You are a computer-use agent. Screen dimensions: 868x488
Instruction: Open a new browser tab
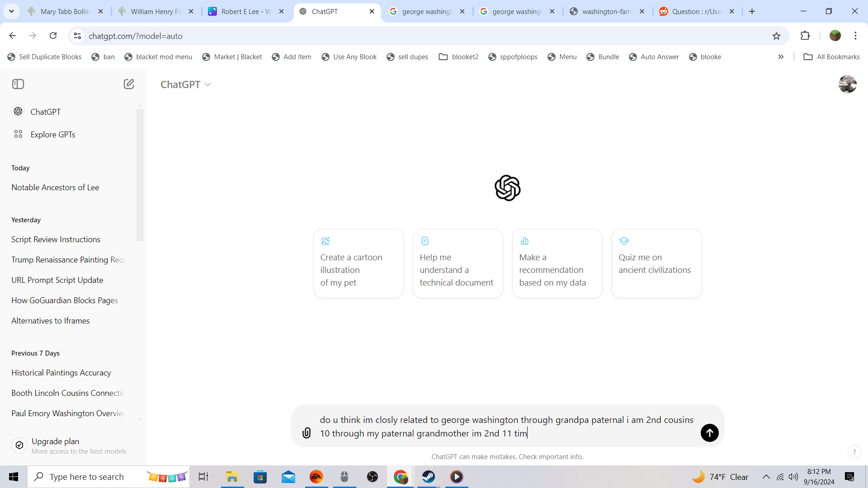752,12
